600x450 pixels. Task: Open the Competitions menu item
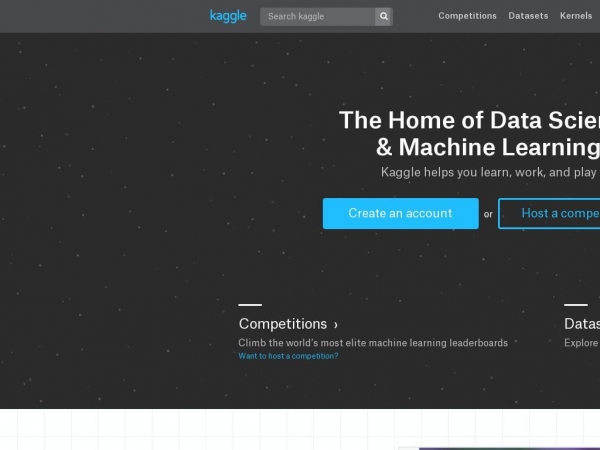click(x=467, y=16)
